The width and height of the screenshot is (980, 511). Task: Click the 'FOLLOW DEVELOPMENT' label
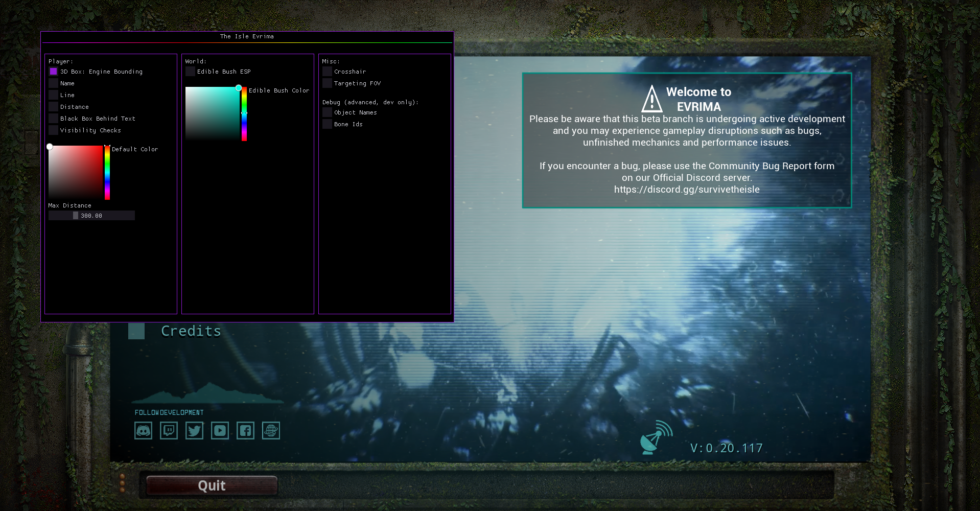[169, 412]
